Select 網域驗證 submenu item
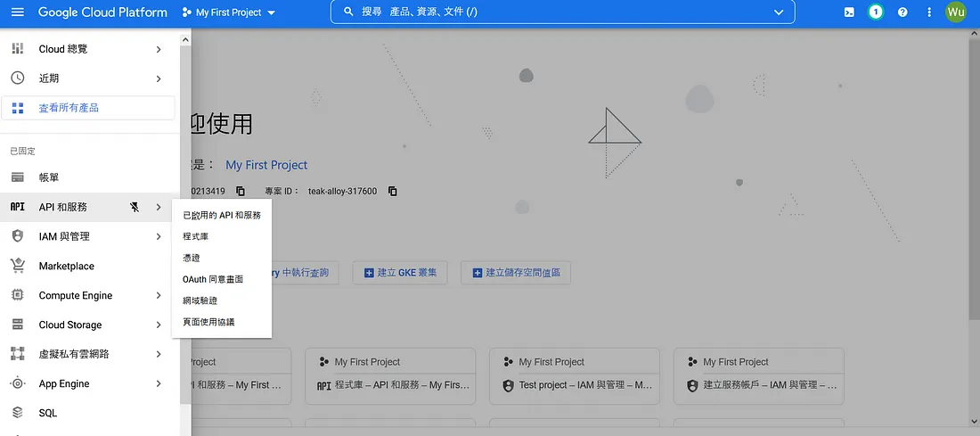Viewport: 980px width, 436px height. [222, 300]
